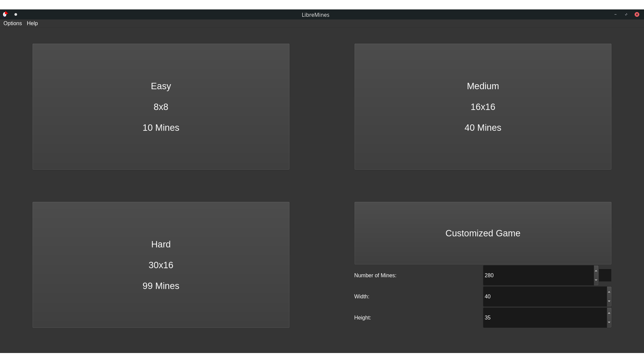644x362 pixels.
Task: Start a Customized Game
Action: tap(483, 233)
